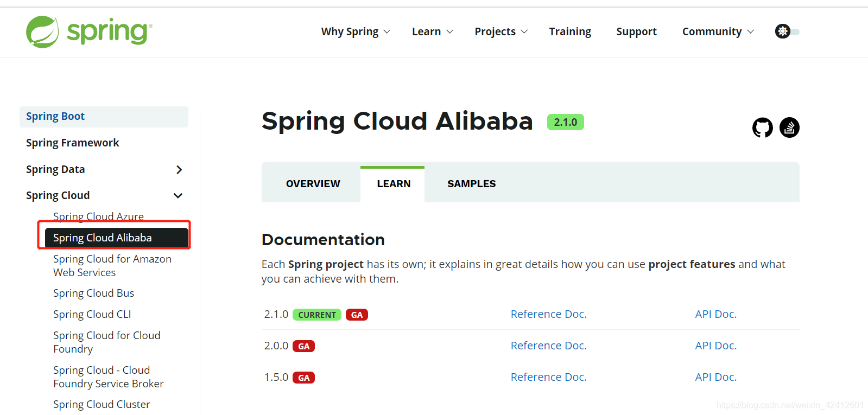Open the Why Spring dropdown menu
The width and height of the screenshot is (868, 415).
(356, 31)
